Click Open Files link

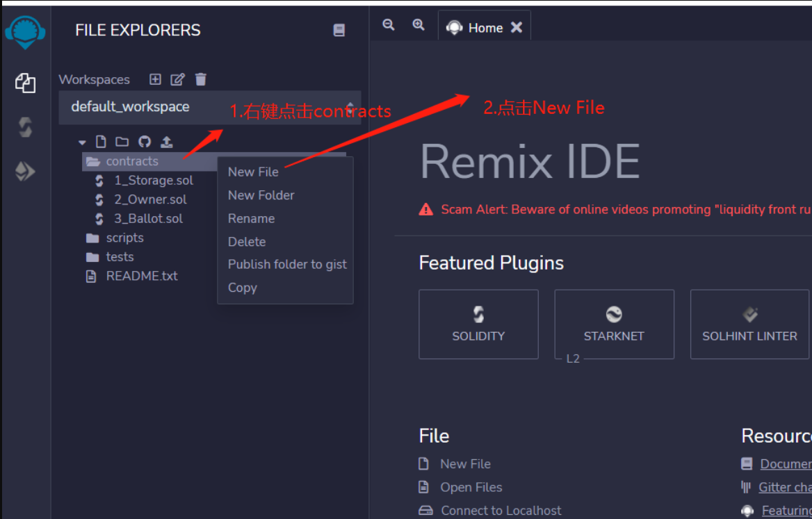pyautogui.click(x=471, y=488)
